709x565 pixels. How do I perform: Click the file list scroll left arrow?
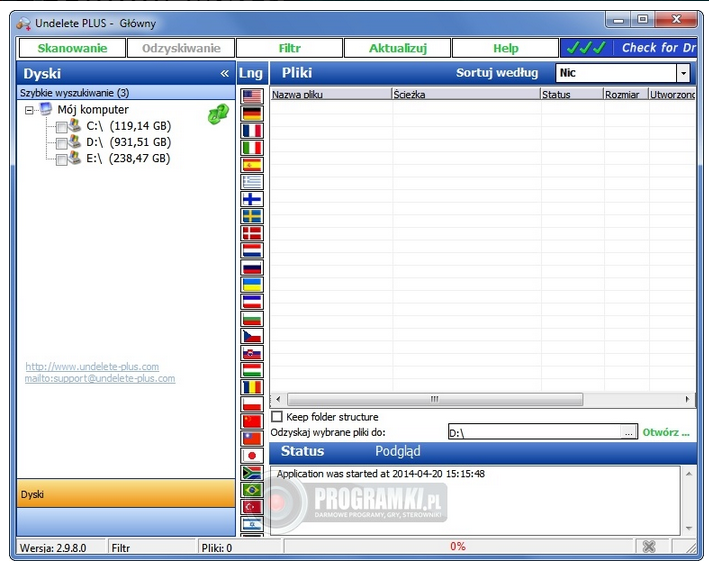[278, 399]
